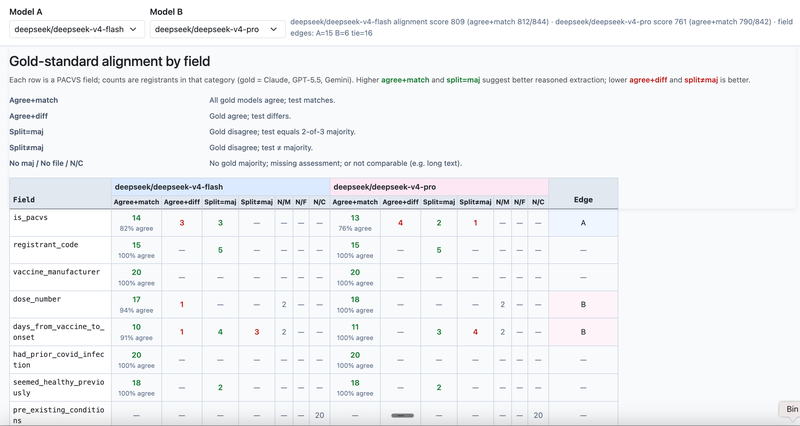800x426 pixels.
Task: Click the 'All gold models agree; test matches.' description
Action: [x=272, y=100]
